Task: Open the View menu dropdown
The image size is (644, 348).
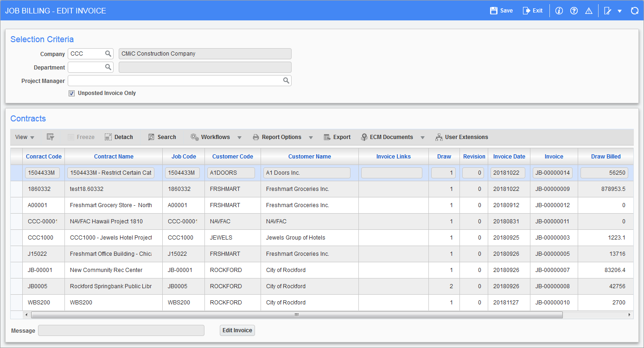Action: click(x=25, y=137)
